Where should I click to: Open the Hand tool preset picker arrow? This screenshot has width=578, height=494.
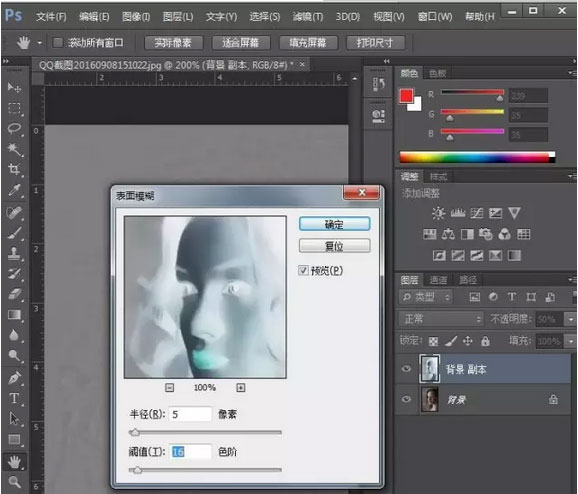tap(39, 43)
